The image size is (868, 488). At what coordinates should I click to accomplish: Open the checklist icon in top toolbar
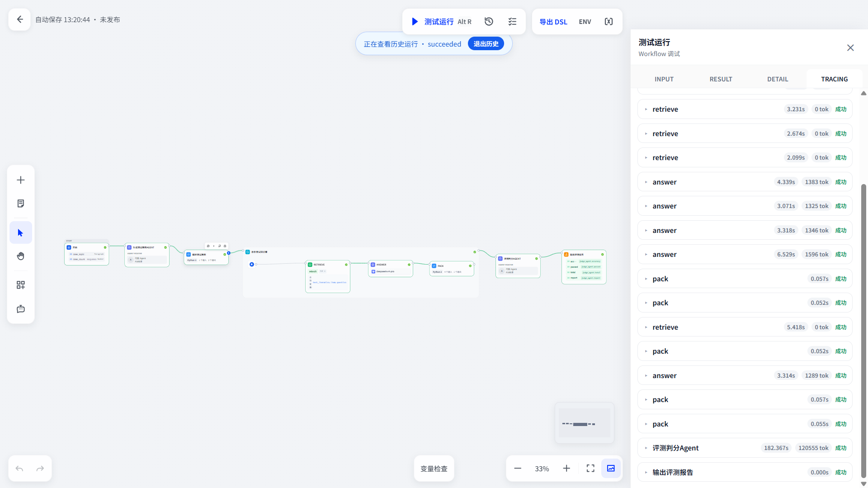point(512,22)
